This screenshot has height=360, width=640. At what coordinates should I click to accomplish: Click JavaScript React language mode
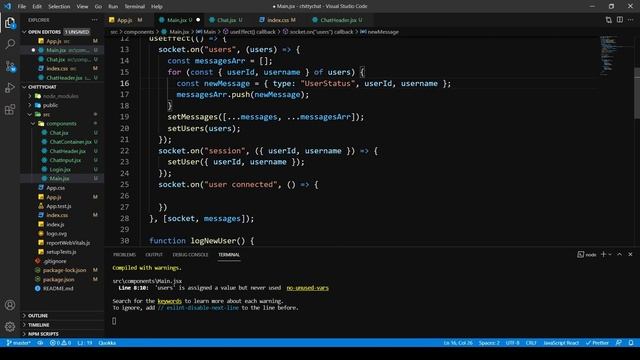click(561, 343)
